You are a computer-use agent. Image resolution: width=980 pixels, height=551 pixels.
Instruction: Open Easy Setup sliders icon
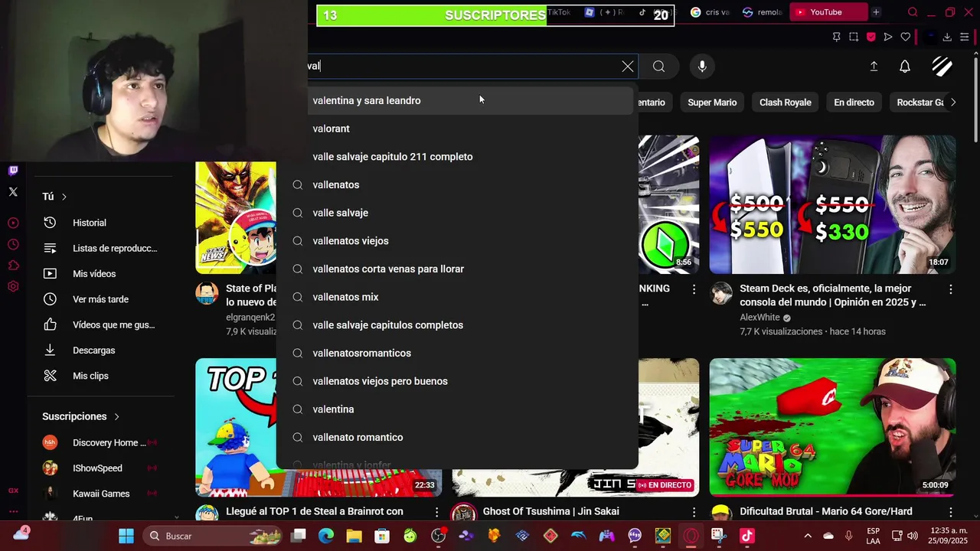tap(965, 37)
